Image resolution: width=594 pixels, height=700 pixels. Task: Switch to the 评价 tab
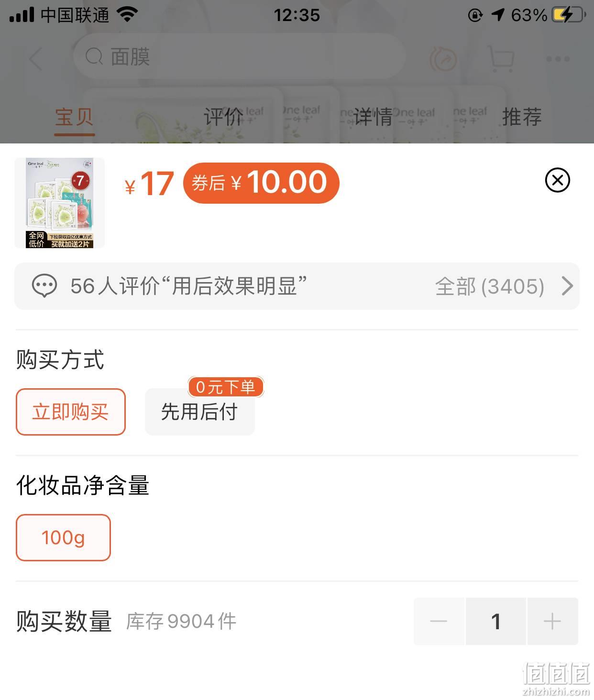click(x=223, y=117)
